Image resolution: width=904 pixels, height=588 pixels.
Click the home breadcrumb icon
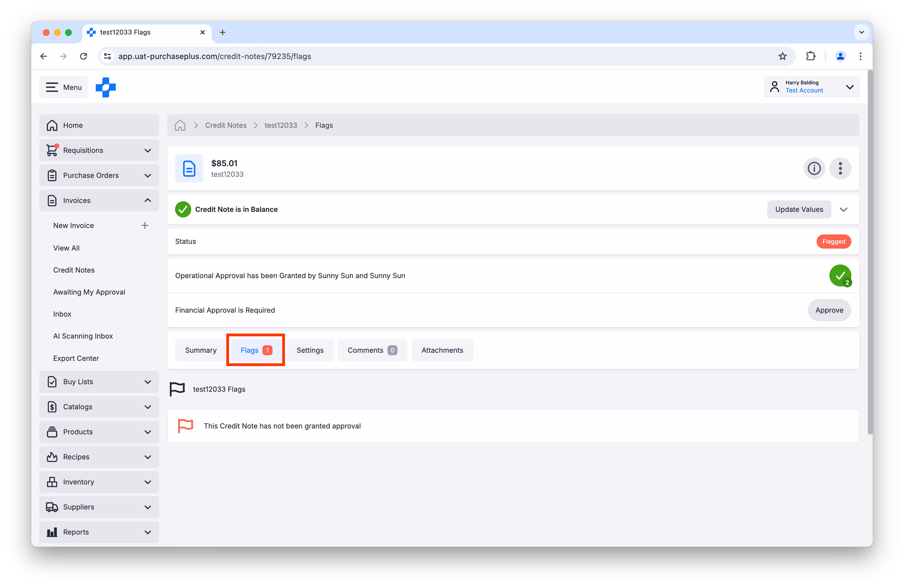point(180,125)
